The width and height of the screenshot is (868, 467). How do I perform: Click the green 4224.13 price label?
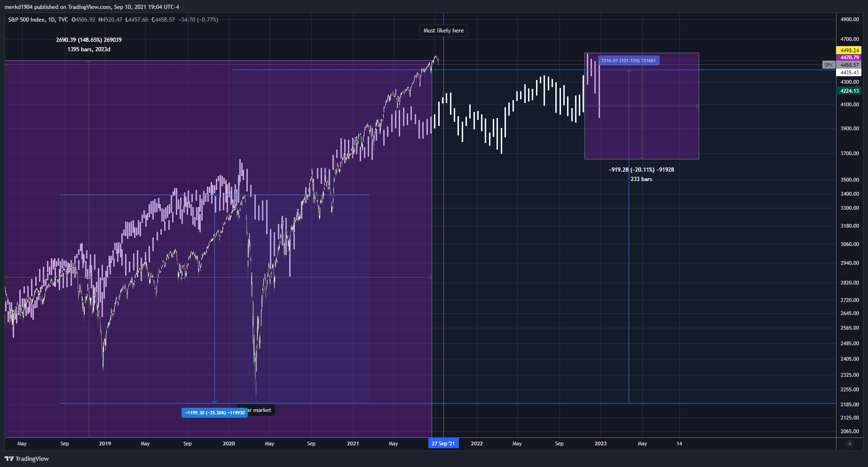(x=849, y=91)
